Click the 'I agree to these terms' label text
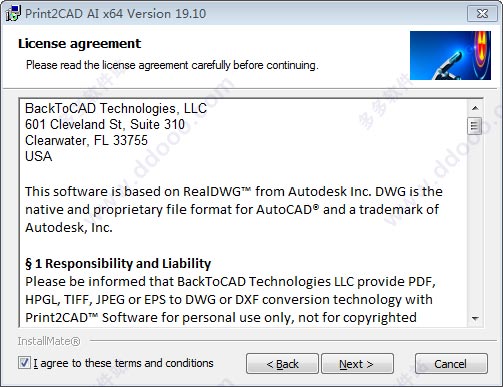The height and width of the screenshot is (387, 503). click(x=123, y=363)
